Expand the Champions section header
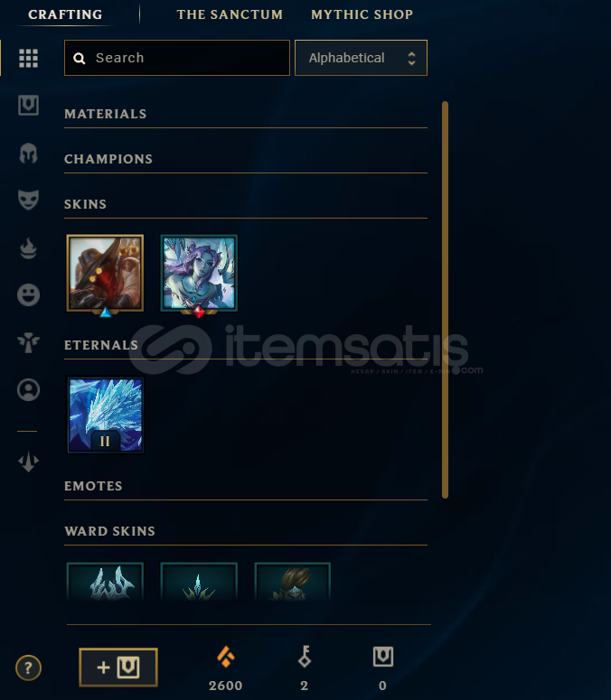This screenshot has width=611, height=700. click(246, 159)
